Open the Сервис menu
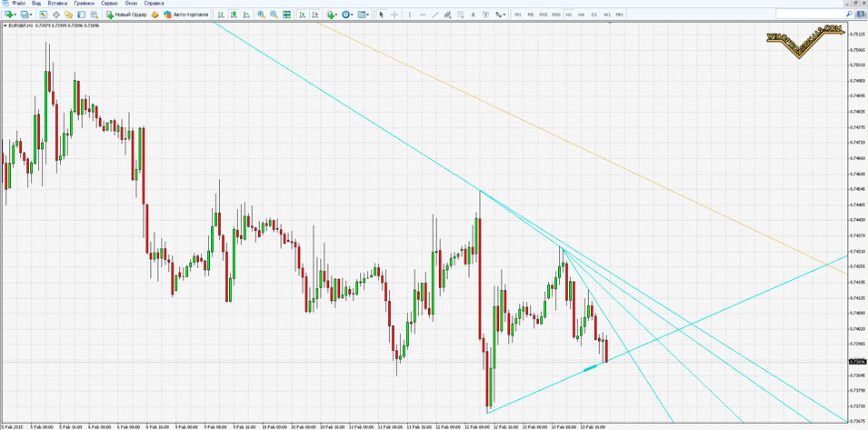Image resolution: width=868 pixels, height=430 pixels. pos(109,4)
